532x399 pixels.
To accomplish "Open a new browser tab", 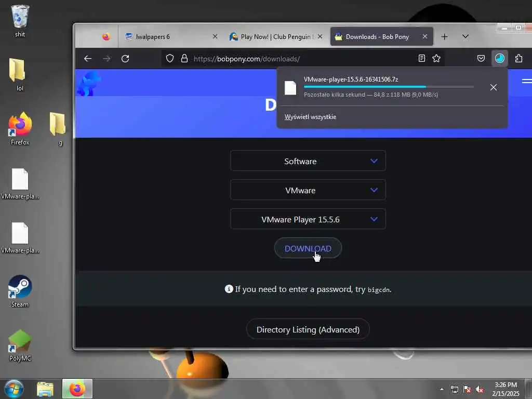I will pos(445,37).
